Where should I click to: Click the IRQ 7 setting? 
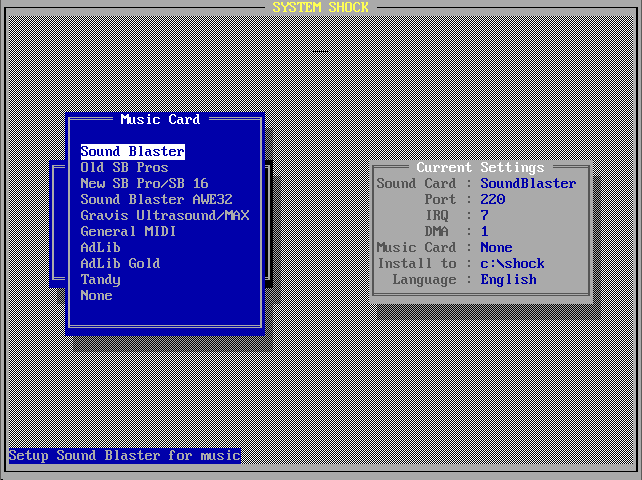pyautogui.click(x=485, y=216)
